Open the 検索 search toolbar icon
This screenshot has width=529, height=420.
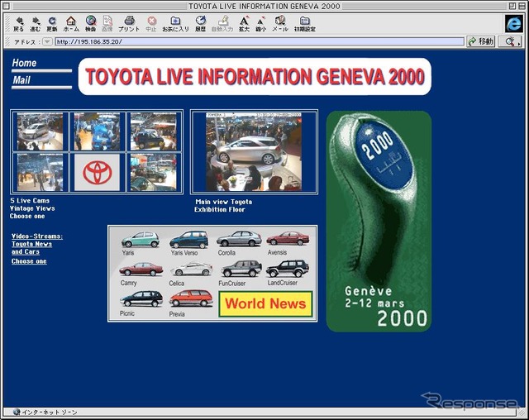click(90, 24)
